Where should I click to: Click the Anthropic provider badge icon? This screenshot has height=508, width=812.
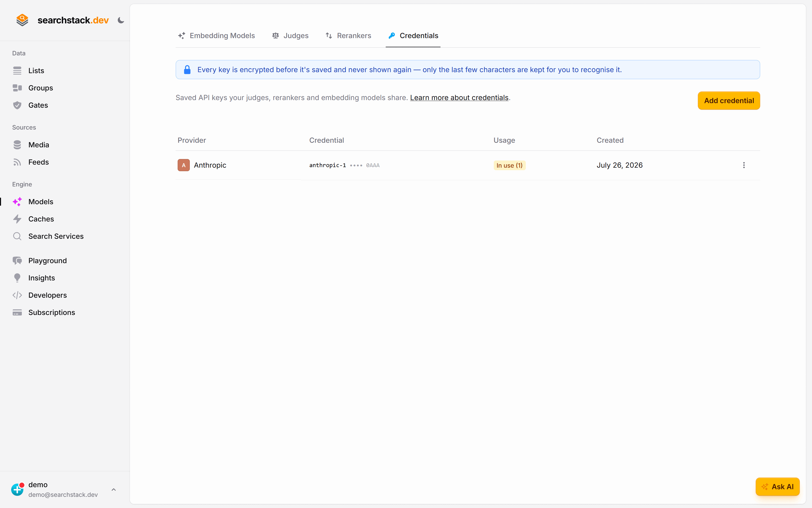coord(183,165)
